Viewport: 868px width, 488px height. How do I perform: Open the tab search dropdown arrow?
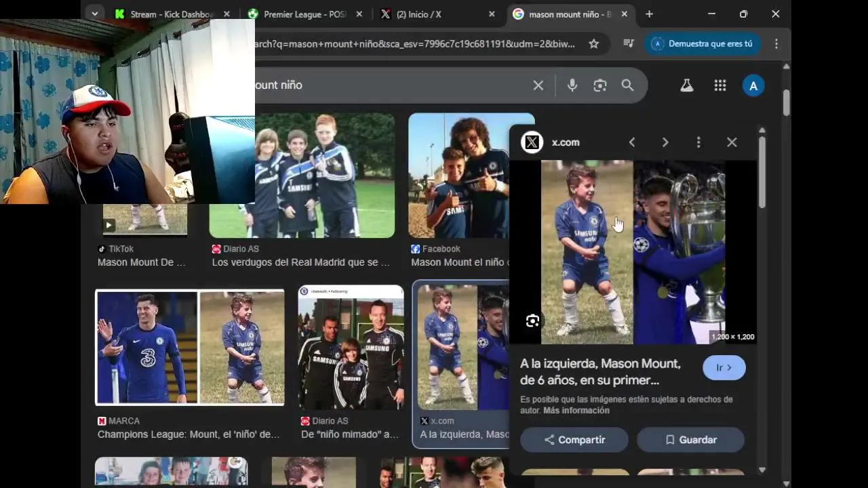[95, 14]
